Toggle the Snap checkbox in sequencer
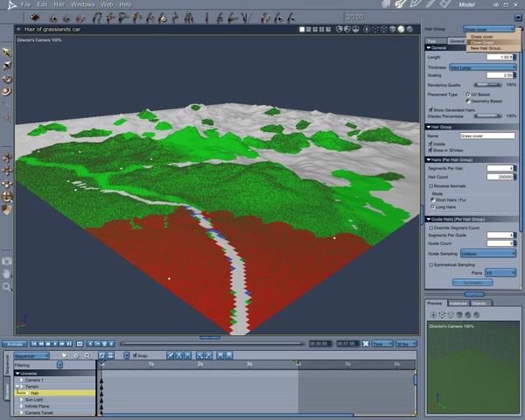This screenshot has height=420, width=525. (x=135, y=355)
